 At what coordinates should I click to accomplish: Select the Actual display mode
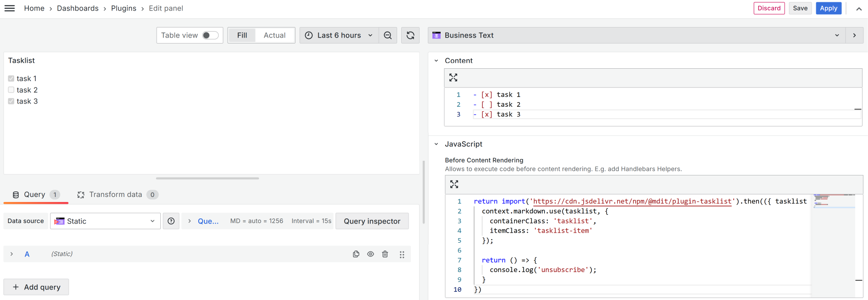point(274,35)
